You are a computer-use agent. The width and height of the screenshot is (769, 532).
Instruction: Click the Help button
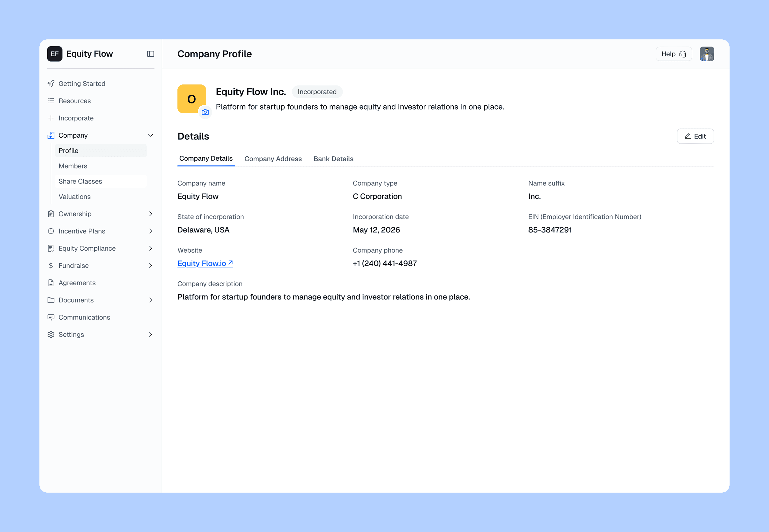[674, 54]
